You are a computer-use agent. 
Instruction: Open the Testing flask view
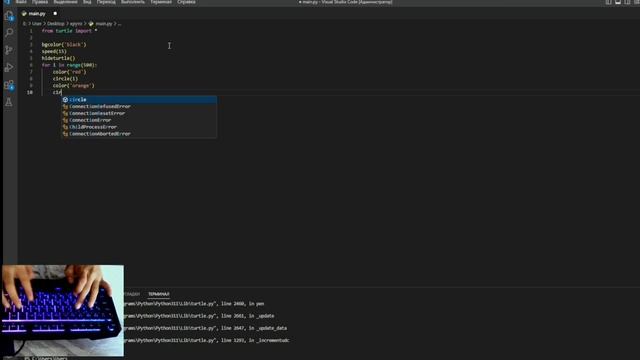click(x=9, y=102)
